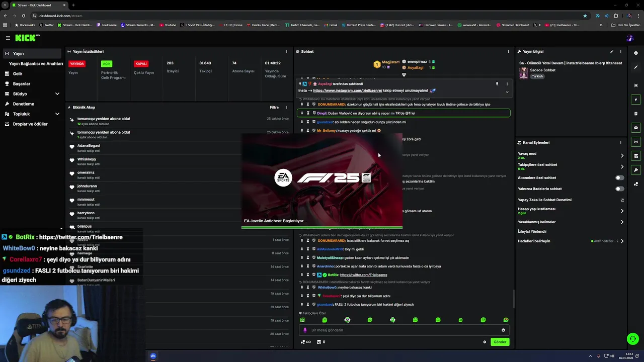Open the Twitter bookmark in bookmarks bar
The image size is (644, 362).
click(47, 25)
